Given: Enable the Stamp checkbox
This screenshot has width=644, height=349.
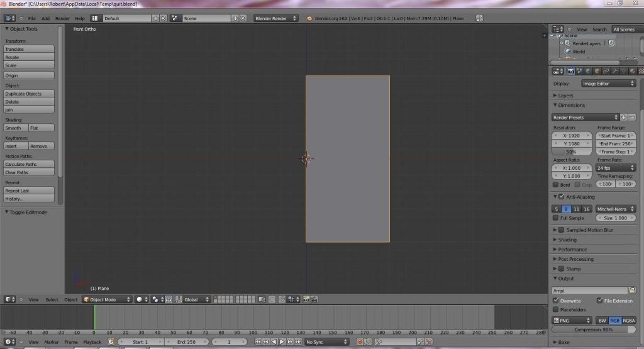Looking at the screenshot, I should [562, 269].
